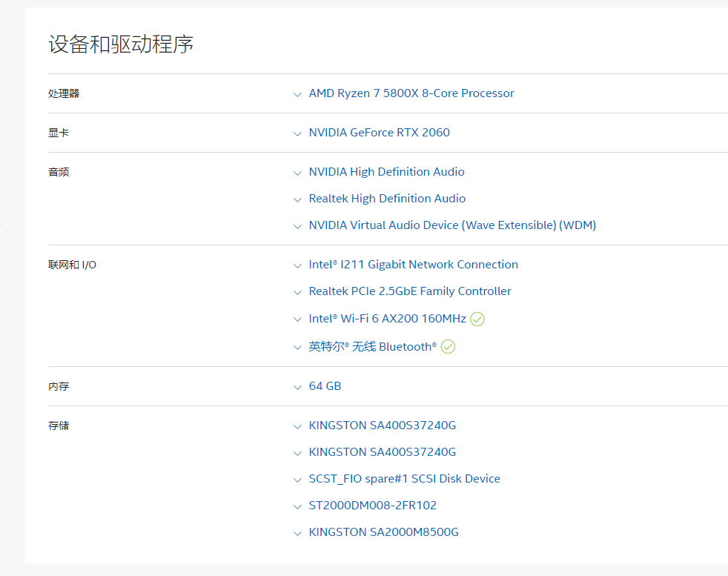Image resolution: width=728 pixels, height=576 pixels.
Task: Open 英特尔 无线 Bluetooth link
Action: tap(372, 347)
